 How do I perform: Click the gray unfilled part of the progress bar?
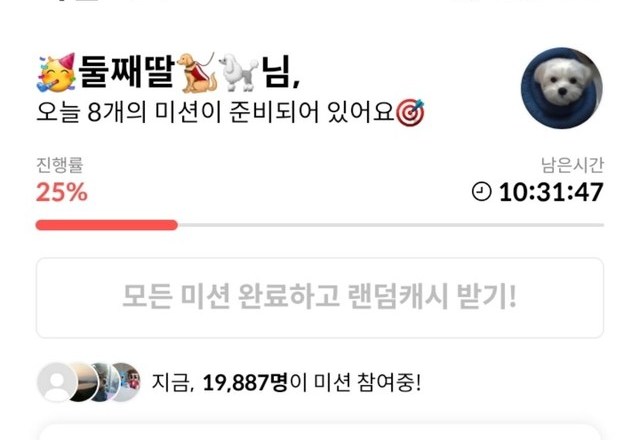[x=391, y=225]
